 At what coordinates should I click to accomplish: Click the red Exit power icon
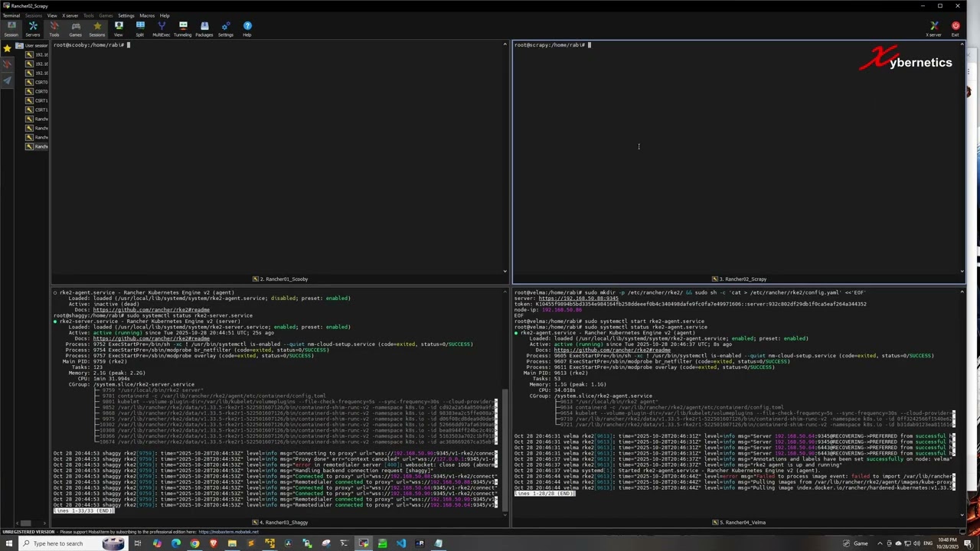coord(955,29)
